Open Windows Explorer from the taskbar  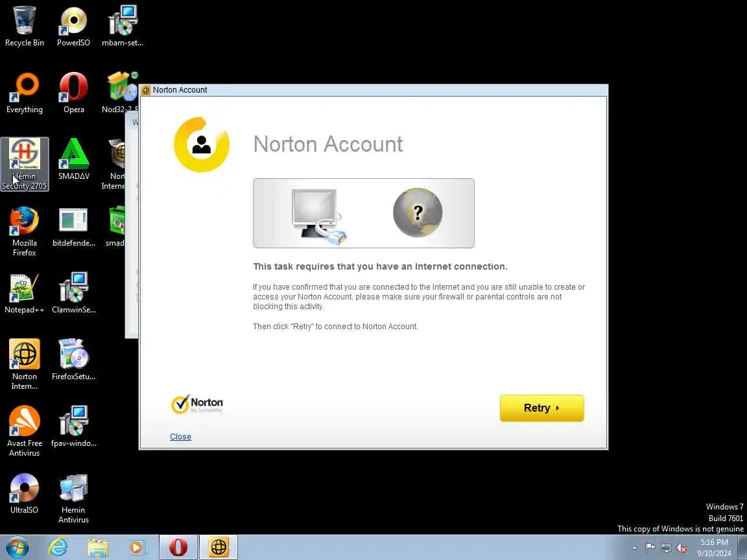[98, 547]
